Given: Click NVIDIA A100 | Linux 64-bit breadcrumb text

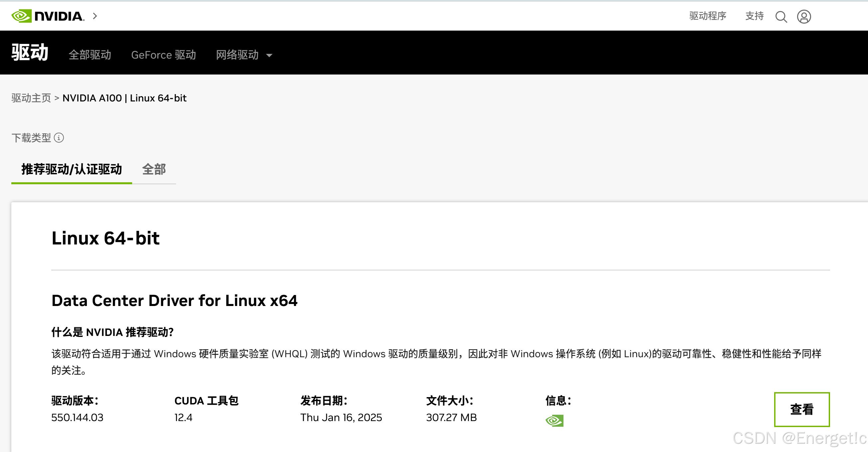Looking at the screenshot, I should (x=124, y=98).
